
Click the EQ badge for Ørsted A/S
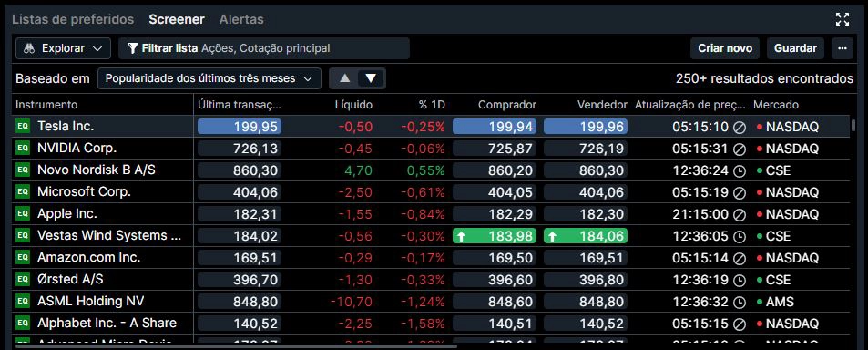[x=22, y=280]
